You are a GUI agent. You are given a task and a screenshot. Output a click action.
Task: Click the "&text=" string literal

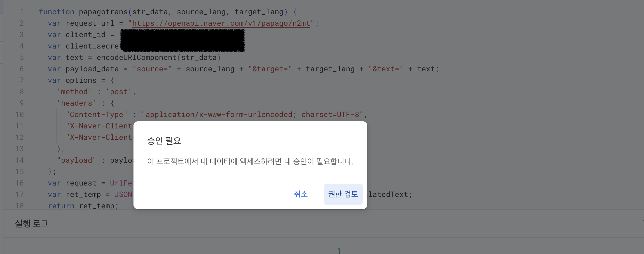point(386,69)
